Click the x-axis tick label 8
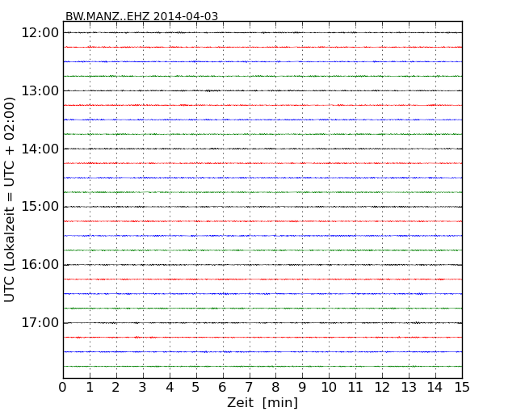 tap(275, 388)
